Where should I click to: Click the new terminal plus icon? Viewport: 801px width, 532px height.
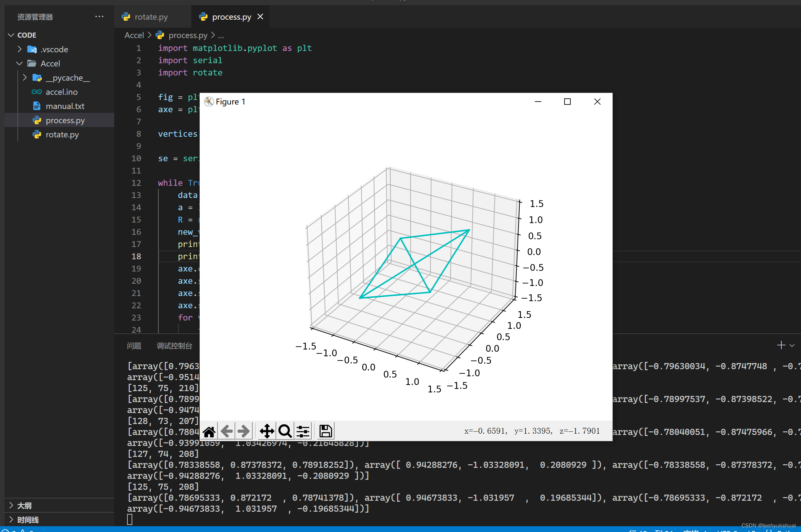click(781, 345)
